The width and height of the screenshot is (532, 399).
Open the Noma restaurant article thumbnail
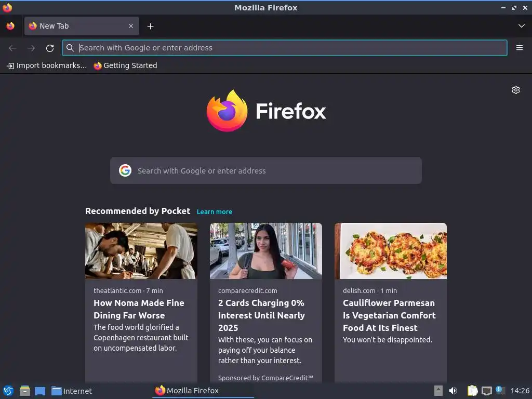coord(141,251)
